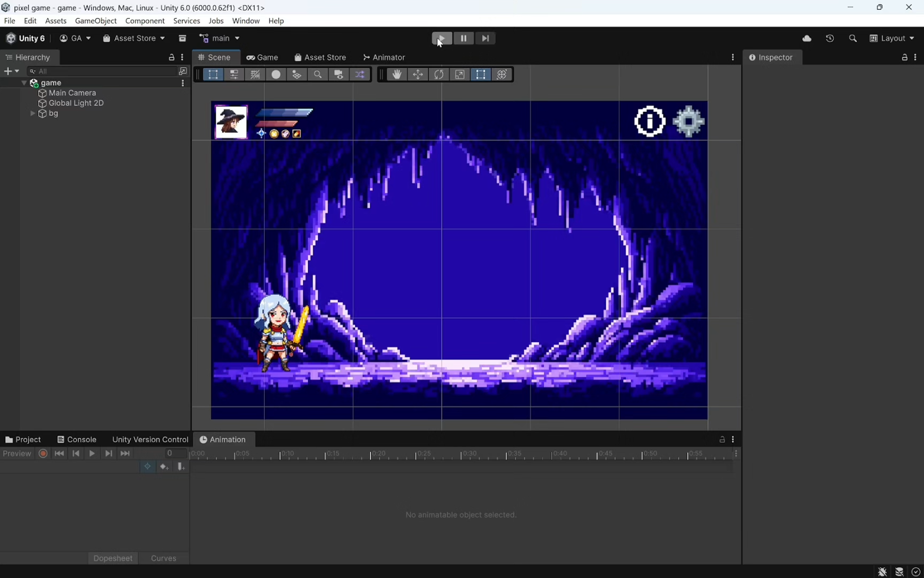Switch to the Game tab

point(262,57)
